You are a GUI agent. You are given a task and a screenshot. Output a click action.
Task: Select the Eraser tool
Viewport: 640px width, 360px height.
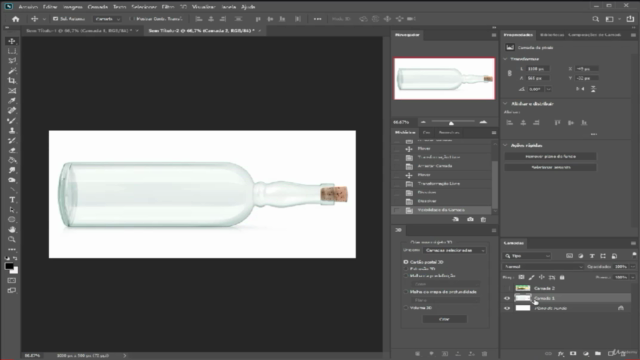(12, 150)
